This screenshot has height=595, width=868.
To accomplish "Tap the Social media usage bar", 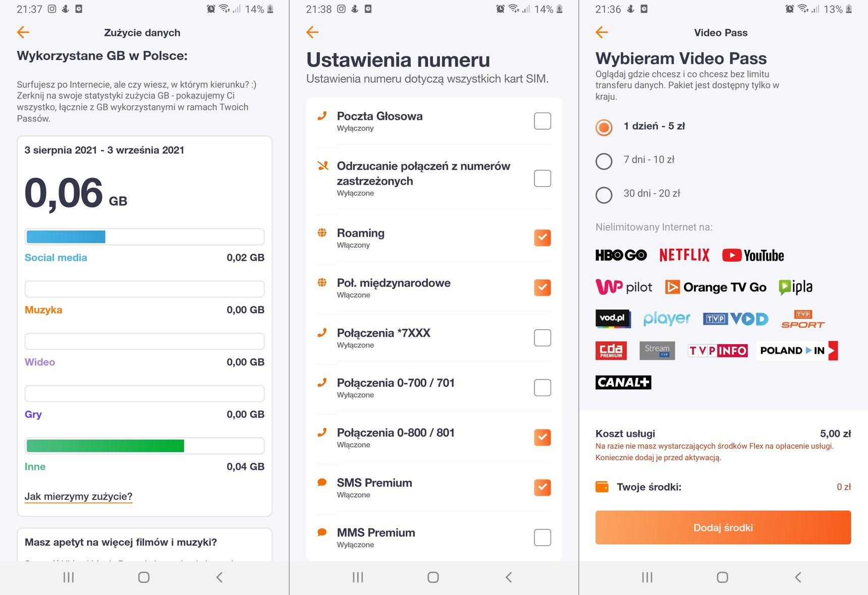I will click(x=144, y=237).
